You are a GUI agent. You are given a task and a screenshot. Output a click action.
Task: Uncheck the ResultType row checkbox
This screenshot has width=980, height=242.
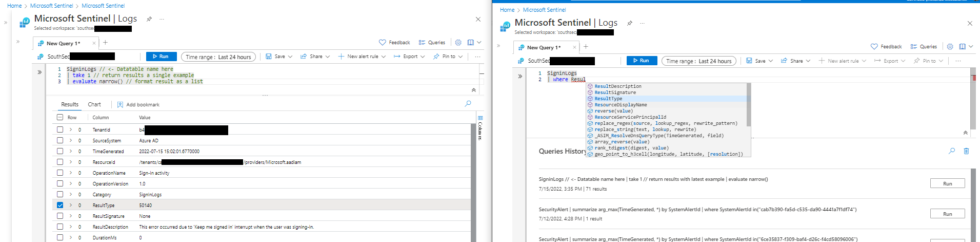click(60, 205)
